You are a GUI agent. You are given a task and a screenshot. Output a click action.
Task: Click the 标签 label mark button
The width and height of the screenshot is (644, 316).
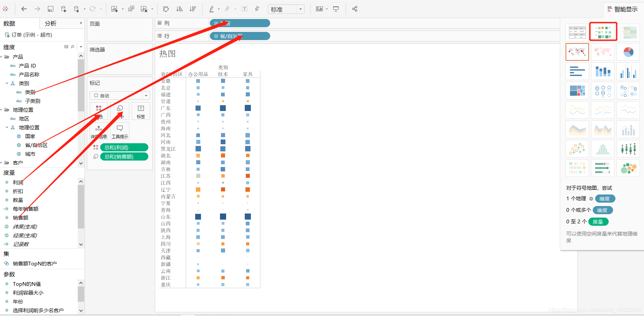141,111
